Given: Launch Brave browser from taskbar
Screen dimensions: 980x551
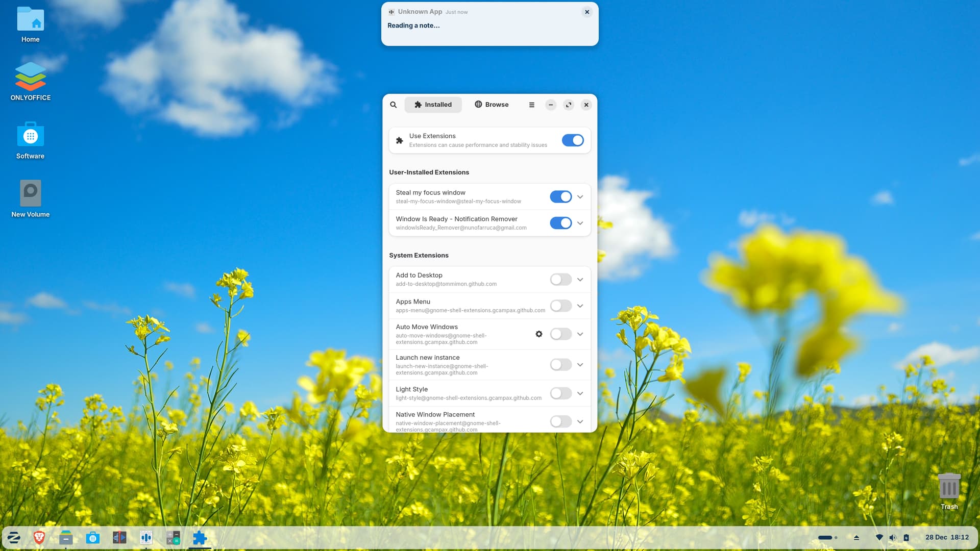Looking at the screenshot, I should point(39,537).
